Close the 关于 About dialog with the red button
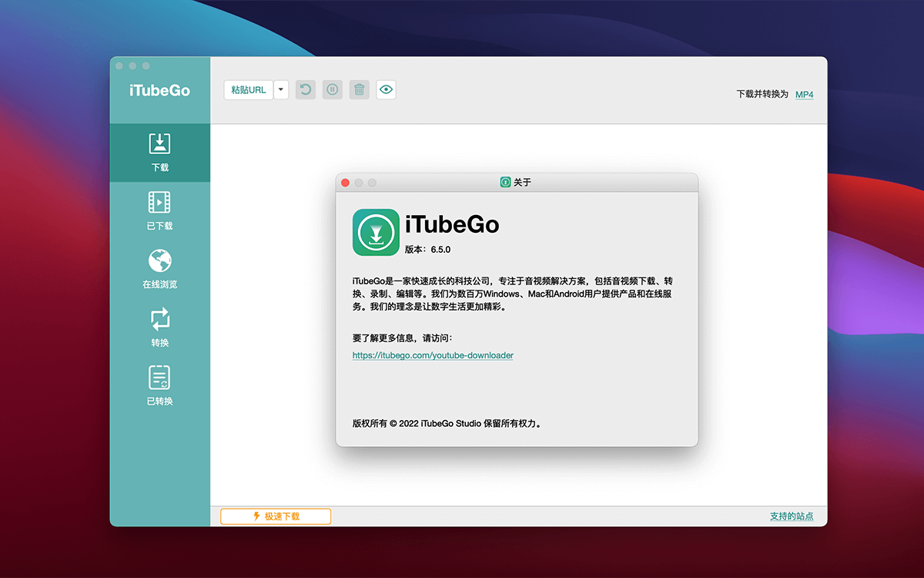 click(346, 183)
